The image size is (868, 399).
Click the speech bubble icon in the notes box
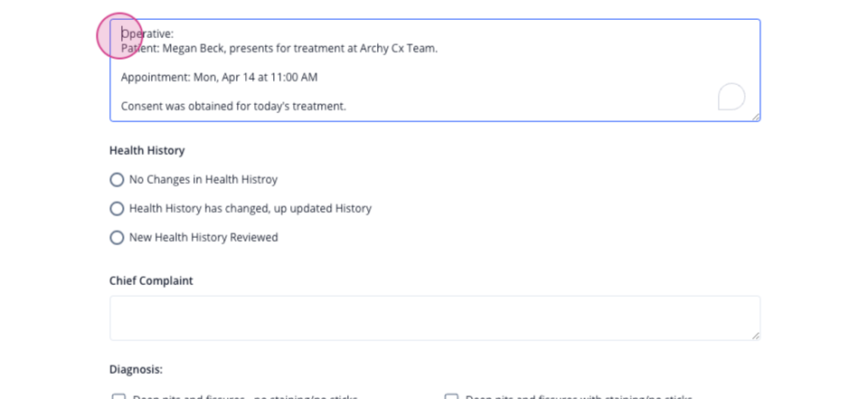click(x=731, y=97)
